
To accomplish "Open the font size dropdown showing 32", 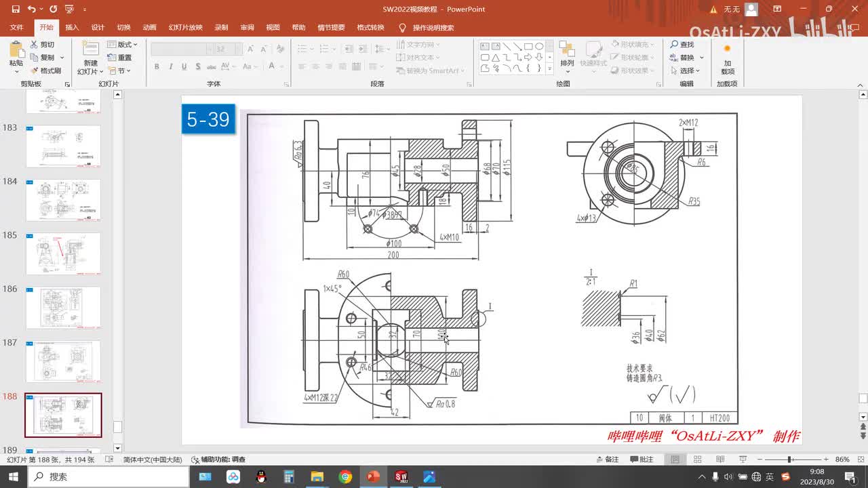I will [x=238, y=49].
